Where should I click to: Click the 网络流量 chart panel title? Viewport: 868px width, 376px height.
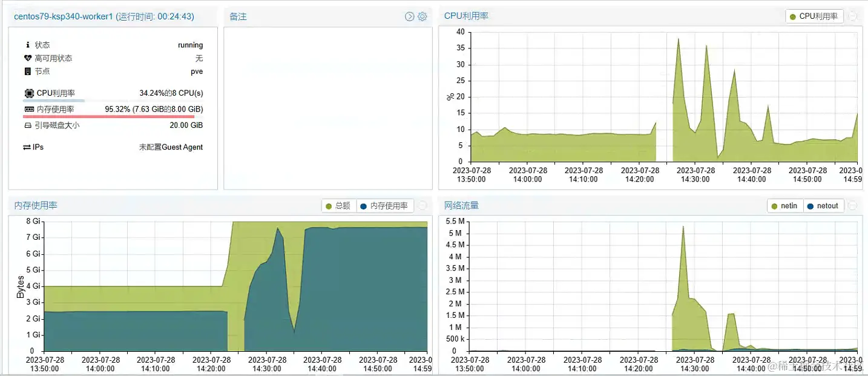461,205
